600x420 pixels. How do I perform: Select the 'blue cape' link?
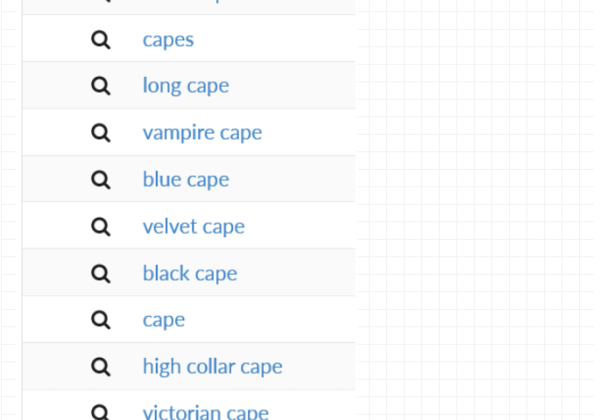click(186, 179)
